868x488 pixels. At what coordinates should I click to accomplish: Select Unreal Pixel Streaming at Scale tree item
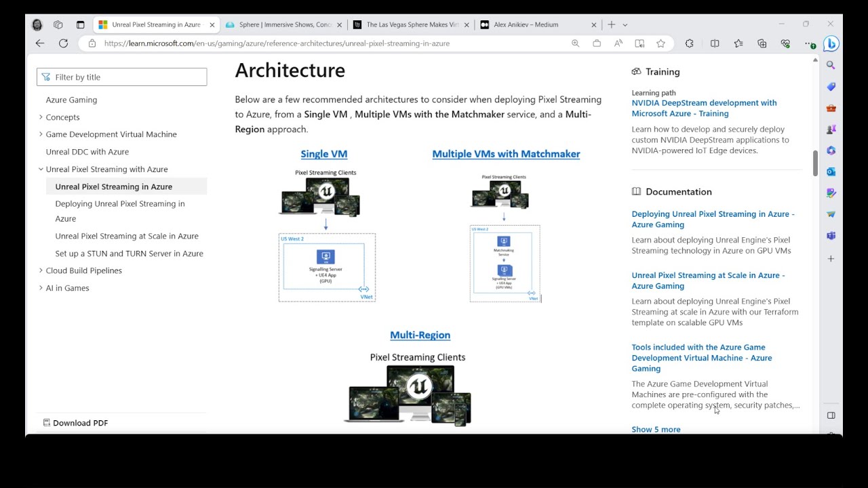[x=127, y=236]
